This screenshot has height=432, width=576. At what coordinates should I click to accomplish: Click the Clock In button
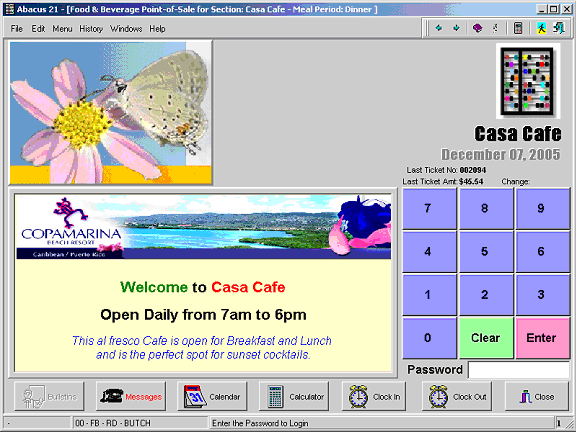374,396
